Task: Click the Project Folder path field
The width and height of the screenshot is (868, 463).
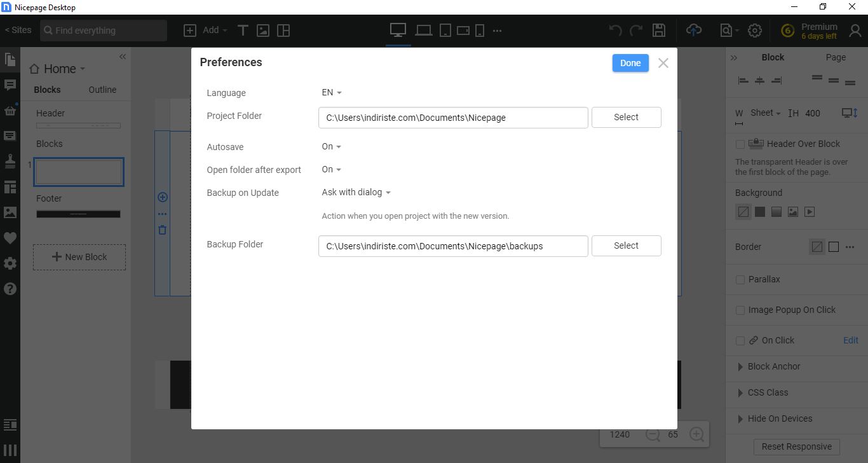Action: coord(453,118)
